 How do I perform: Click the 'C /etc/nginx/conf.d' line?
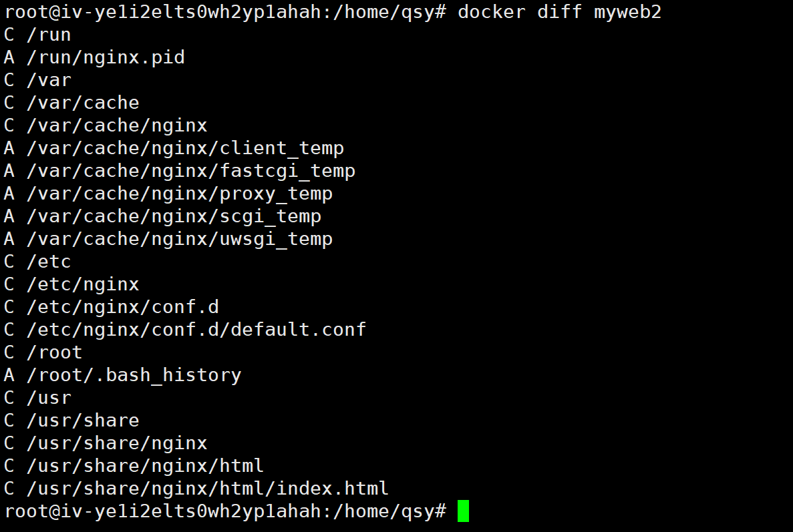tap(111, 307)
